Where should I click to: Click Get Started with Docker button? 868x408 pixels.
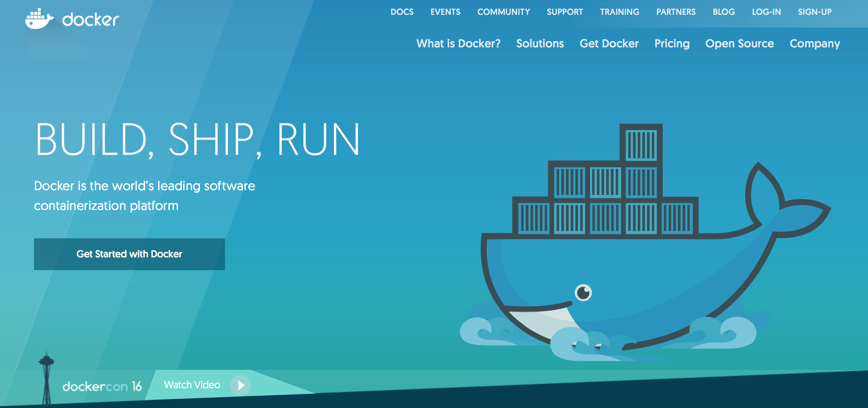tap(129, 254)
